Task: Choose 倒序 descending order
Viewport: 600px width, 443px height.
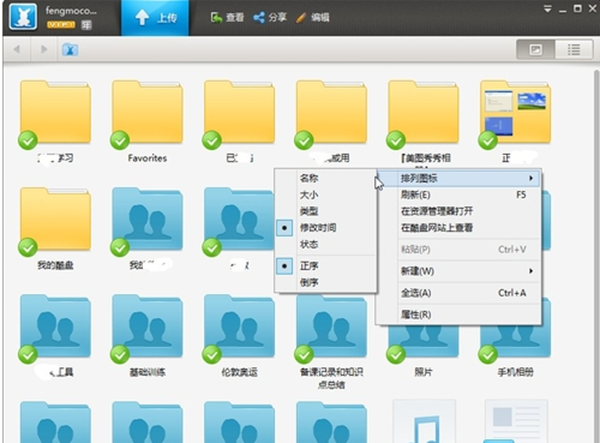Action: (x=326, y=283)
